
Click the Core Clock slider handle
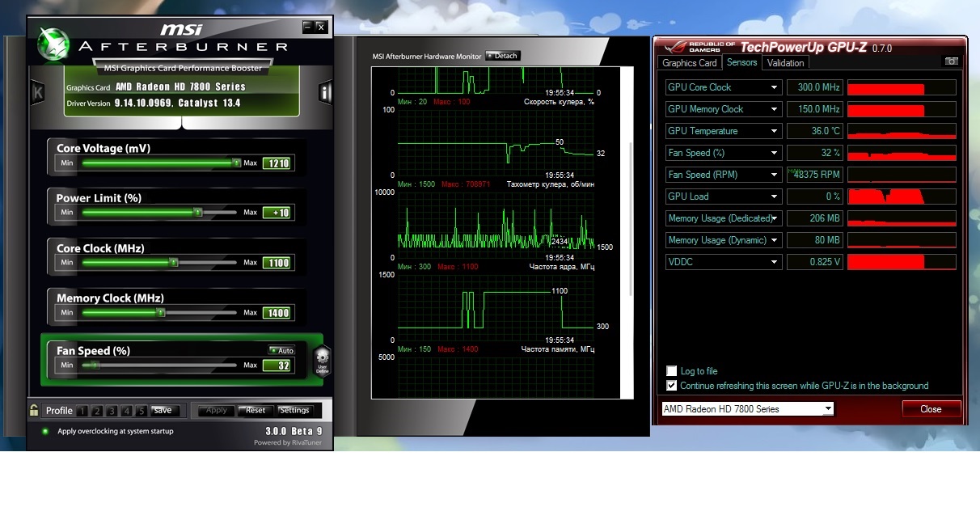pos(173,263)
